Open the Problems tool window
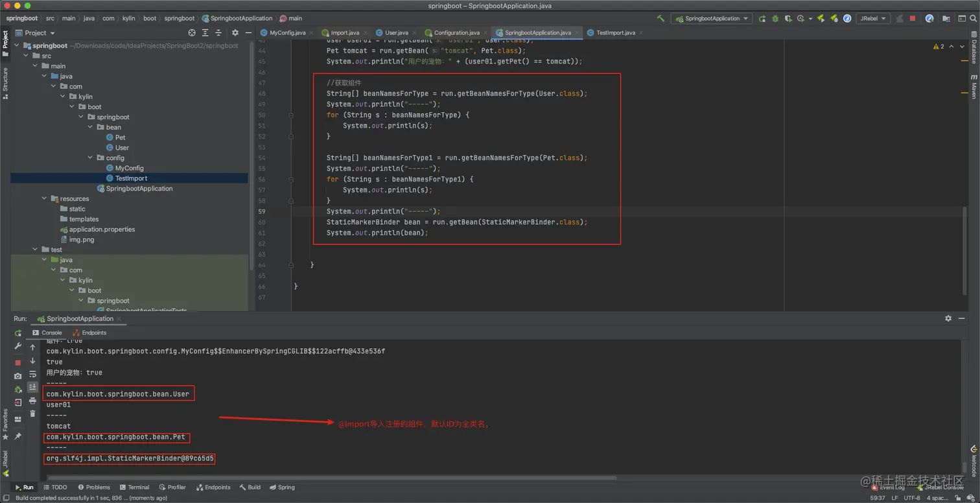The height and width of the screenshot is (503, 980). (94, 487)
